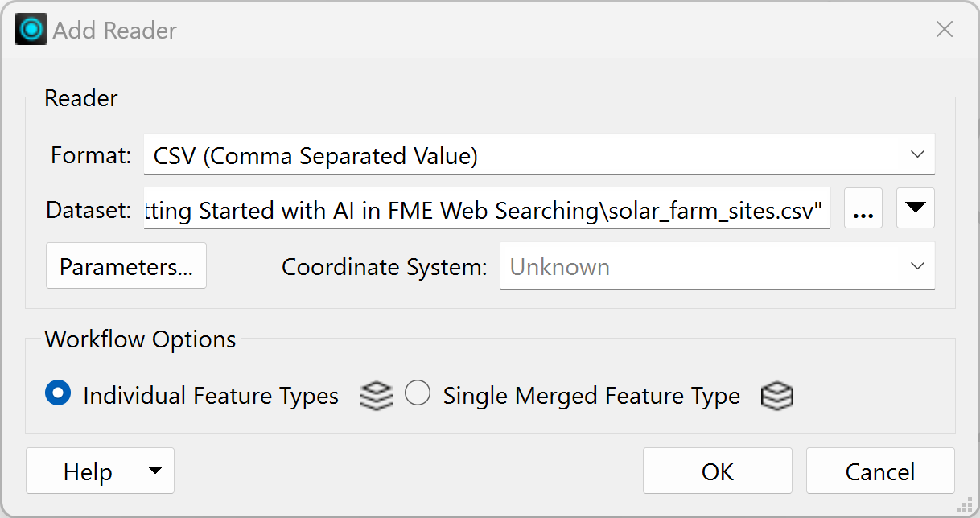Click the Unknown coordinate system field
The height and width of the screenshot is (518, 980).
coord(718,266)
